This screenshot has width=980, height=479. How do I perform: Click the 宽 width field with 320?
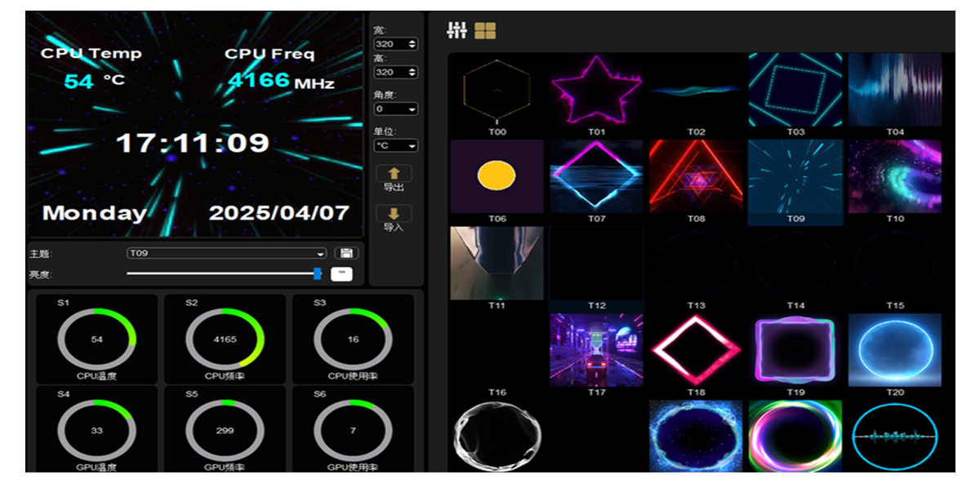396,44
